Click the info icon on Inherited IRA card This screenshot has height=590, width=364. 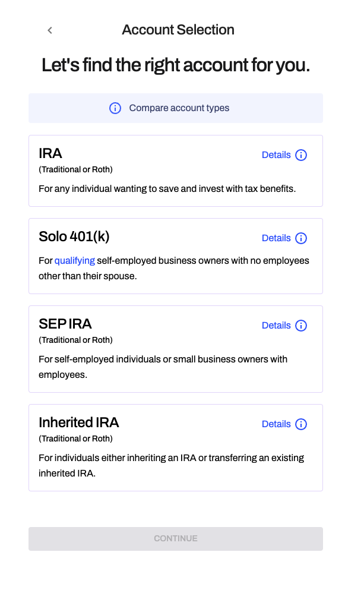click(301, 424)
